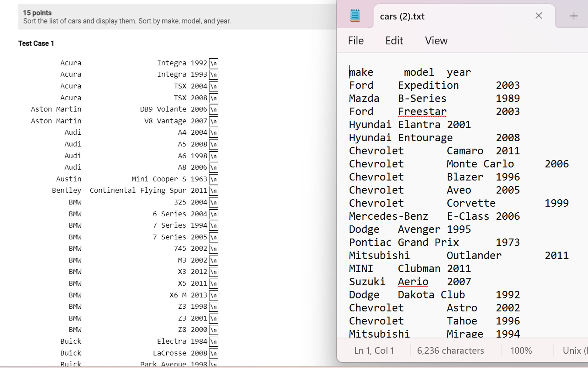Click the Notepad application icon
The image size is (588, 368).
click(x=355, y=15)
